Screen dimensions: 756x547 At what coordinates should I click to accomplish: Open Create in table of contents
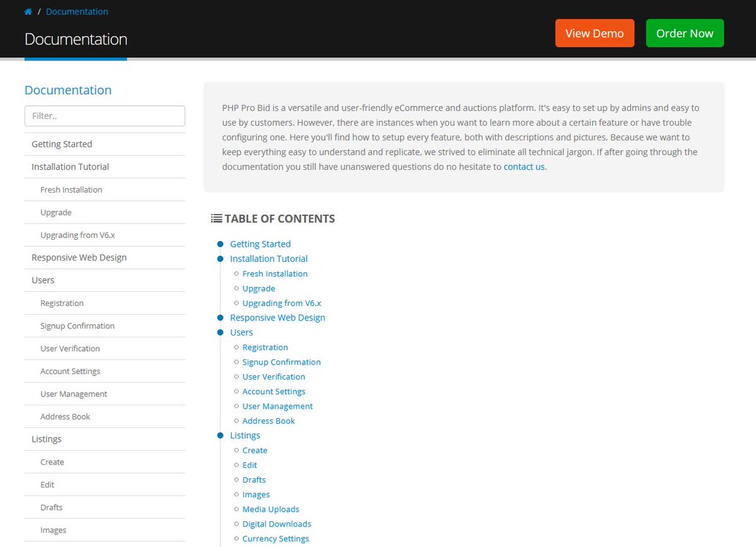[x=255, y=450]
